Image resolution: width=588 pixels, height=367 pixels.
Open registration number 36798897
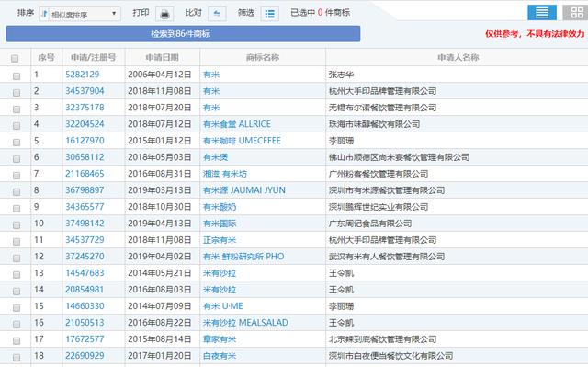click(x=85, y=189)
